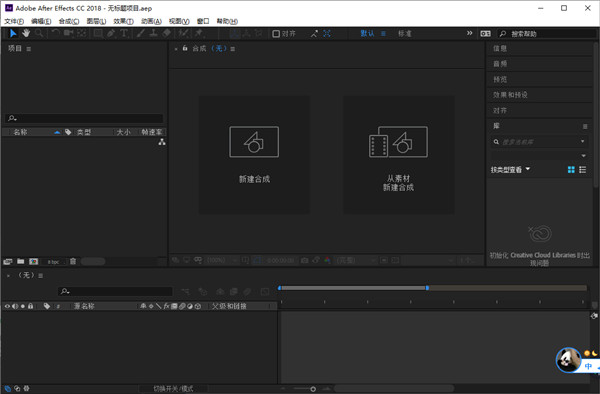Open project flowchart view icon

[162, 142]
